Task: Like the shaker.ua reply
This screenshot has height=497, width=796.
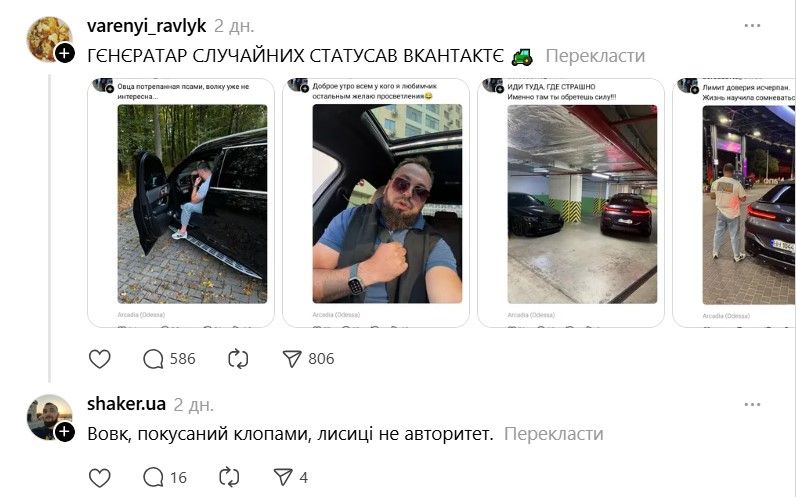Action: tap(100, 478)
